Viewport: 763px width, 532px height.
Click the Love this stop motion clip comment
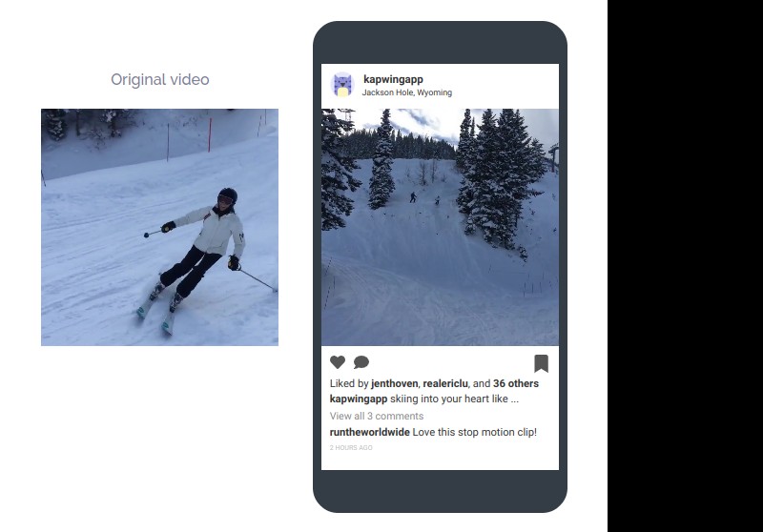pyautogui.click(x=474, y=432)
